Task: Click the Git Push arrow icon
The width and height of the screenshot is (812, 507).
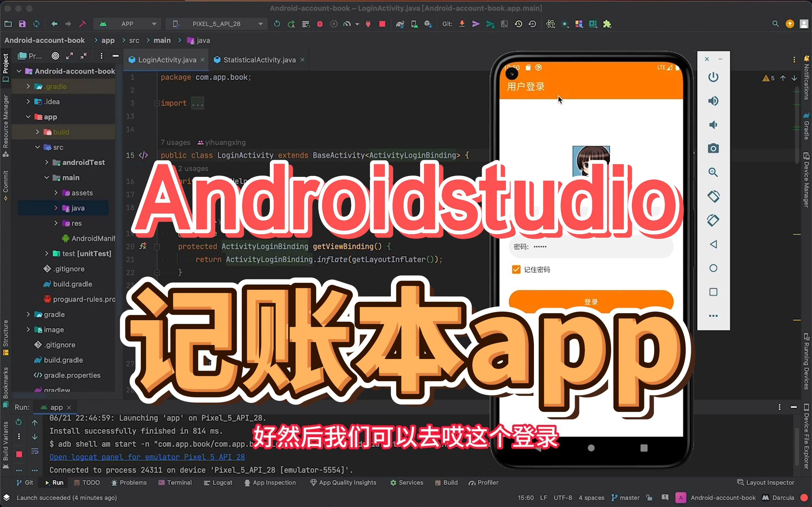Action: (x=476, y=24)
